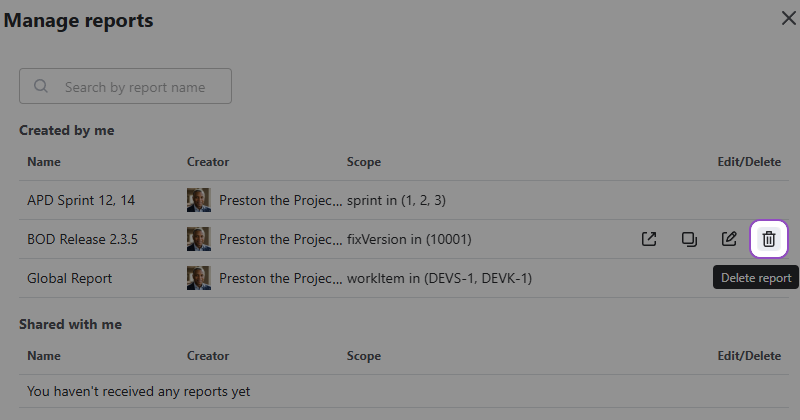Duplicate the BOD Release 2.3.5 report
This screenshot has width=800, height=420.
pos(689,239)
